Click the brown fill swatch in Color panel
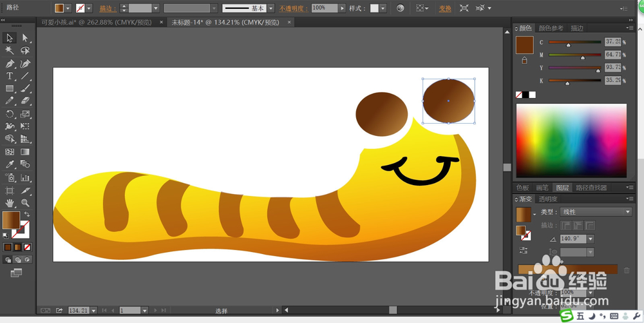Image resolution: width=644 pixels, height=323 pixels. pyautogui.click(x=524, y=44)
